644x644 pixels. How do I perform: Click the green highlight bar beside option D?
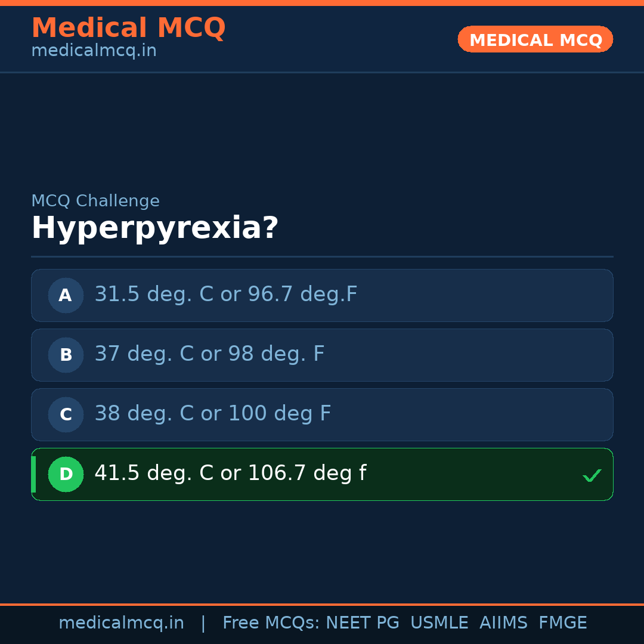click(x=33, y=474)
